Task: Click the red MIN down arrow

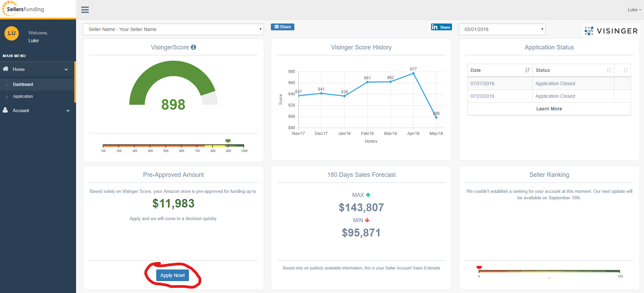Action: tap(367, 220)
